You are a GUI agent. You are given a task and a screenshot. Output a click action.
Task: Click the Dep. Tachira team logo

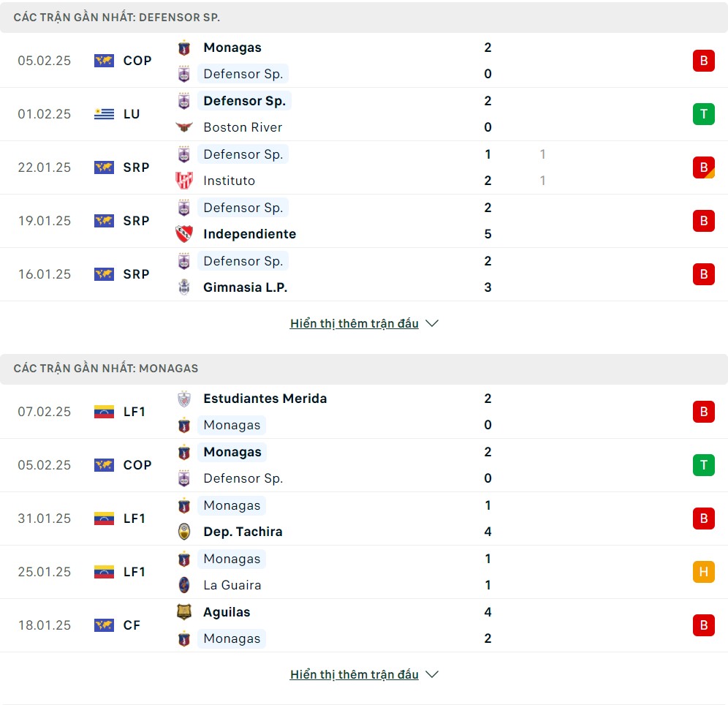tap(184, 531)
